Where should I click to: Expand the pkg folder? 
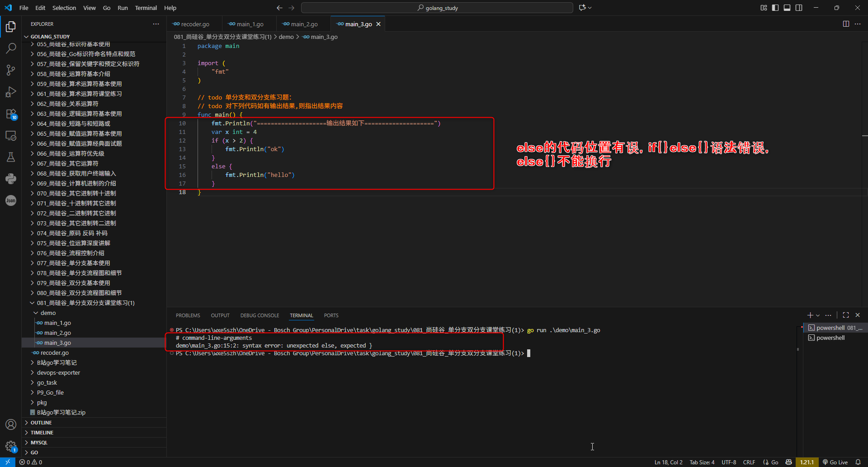(94, 403)
